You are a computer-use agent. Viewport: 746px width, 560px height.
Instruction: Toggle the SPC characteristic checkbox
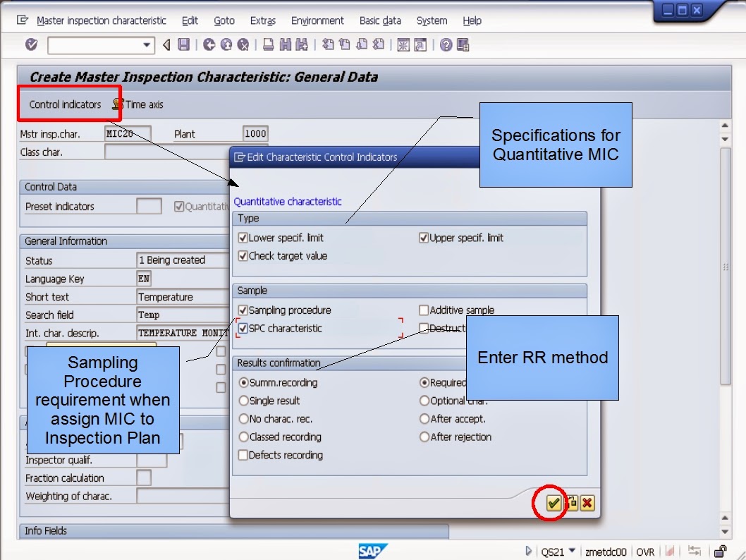242,328
